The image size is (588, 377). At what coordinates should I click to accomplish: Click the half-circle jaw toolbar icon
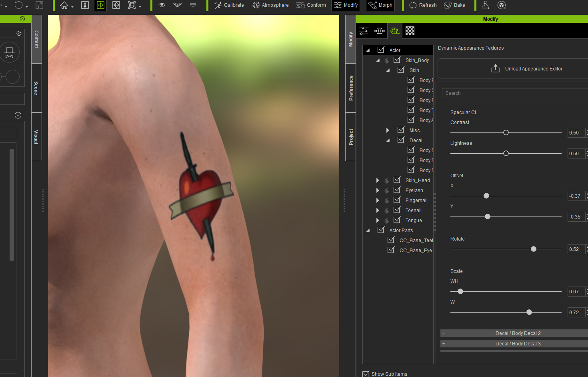(x=193, y=5)
